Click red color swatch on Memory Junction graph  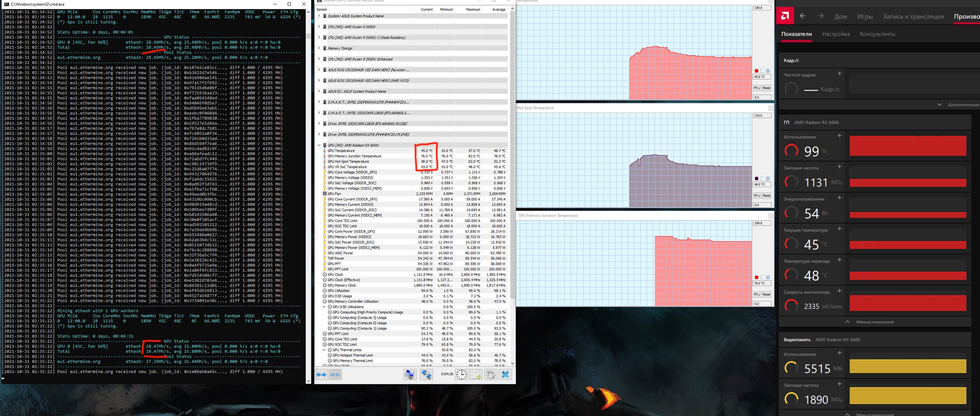coord(756,277)
